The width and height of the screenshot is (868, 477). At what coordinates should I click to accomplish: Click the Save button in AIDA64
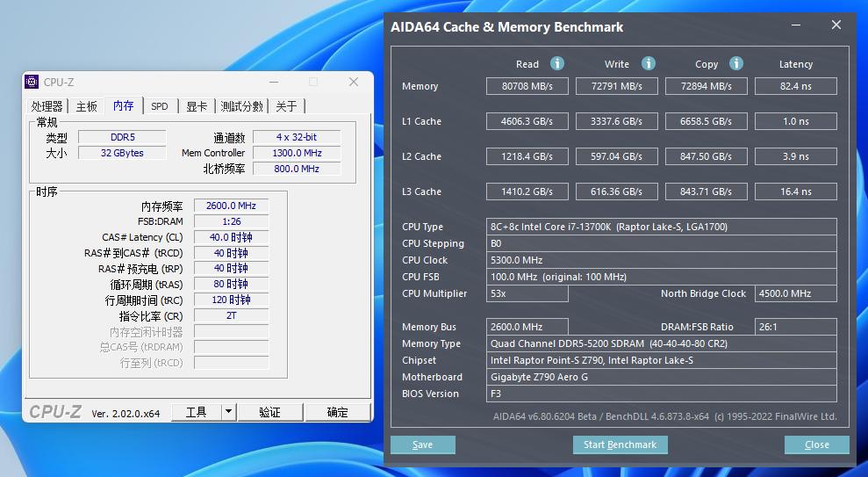[422, 444]
